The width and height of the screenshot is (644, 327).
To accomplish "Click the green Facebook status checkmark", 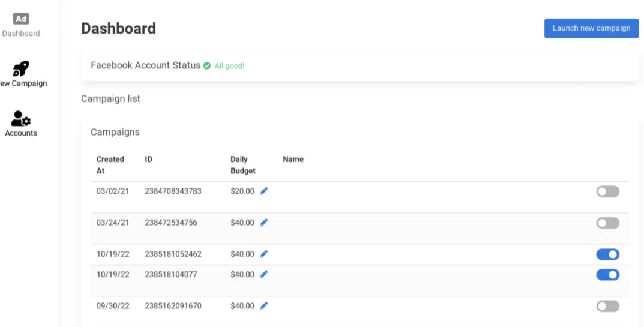I will click(207, 66).
